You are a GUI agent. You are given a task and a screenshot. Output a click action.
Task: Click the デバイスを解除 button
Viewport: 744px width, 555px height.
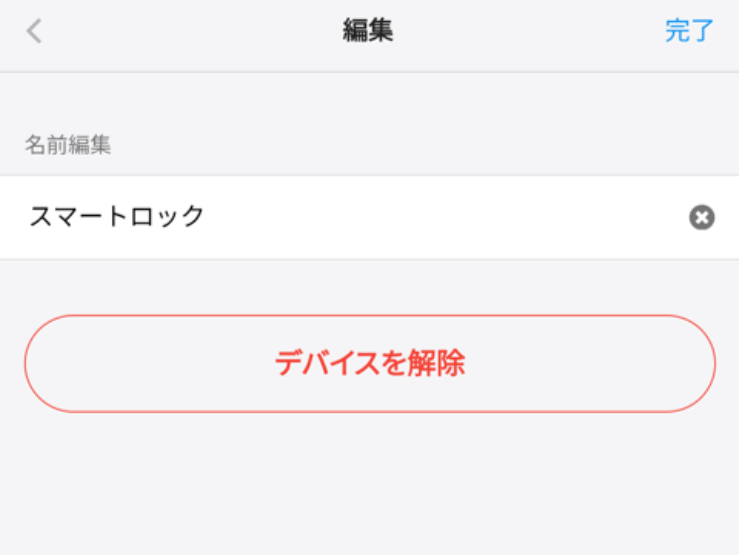(370, 364)
